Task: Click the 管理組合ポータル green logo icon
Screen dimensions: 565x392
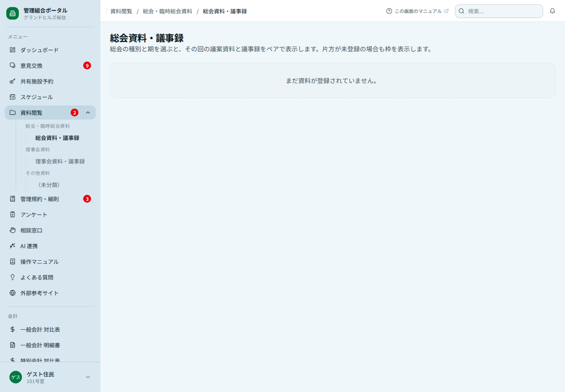Action: (x=13, y=13)
